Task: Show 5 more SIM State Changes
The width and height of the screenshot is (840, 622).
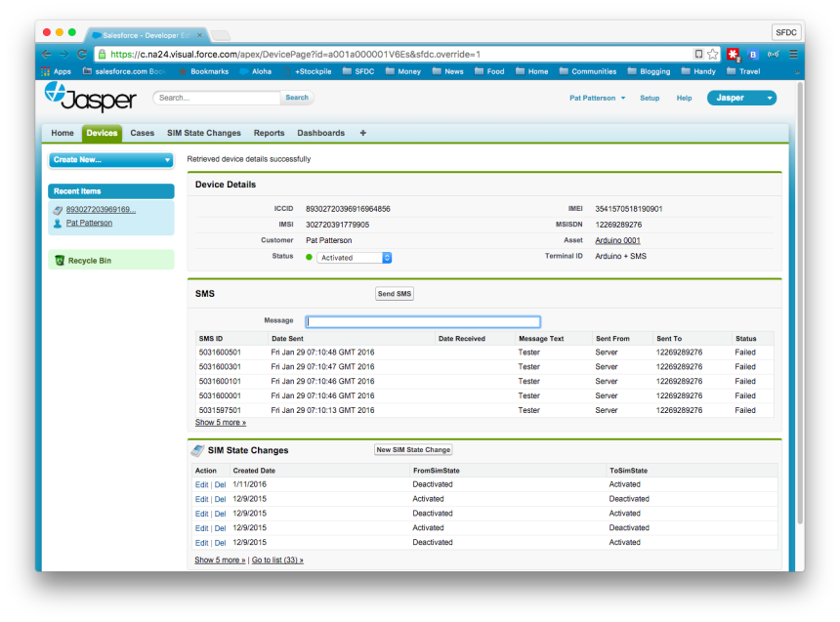Action: point(220,560)
